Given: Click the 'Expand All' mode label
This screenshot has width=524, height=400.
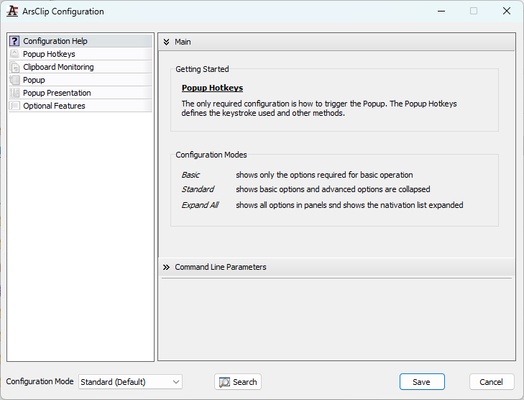Looking at the screenshot, I should pos(200,205).
